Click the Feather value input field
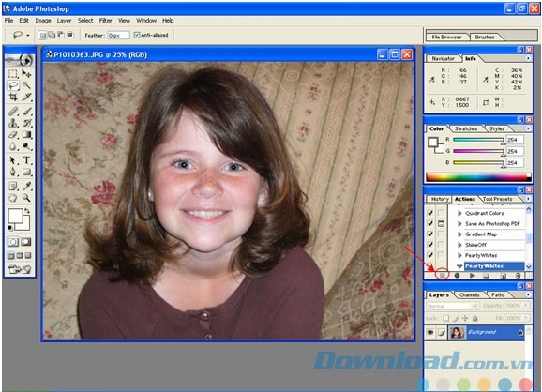Screen dimensions: 542x392 pyautogui.click(x=118, y=36)
